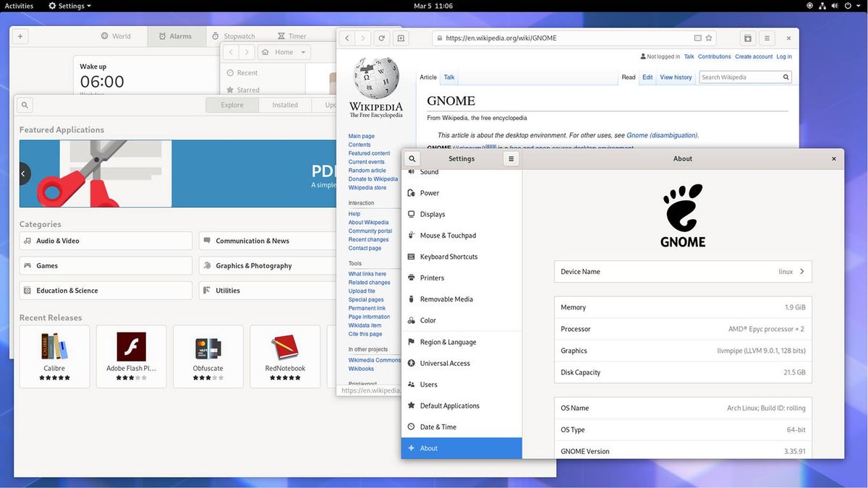The width and height of the screenshot is (868, 488).
Task: Open Device Name row showing linux
Action: click(x=683, y=272)
